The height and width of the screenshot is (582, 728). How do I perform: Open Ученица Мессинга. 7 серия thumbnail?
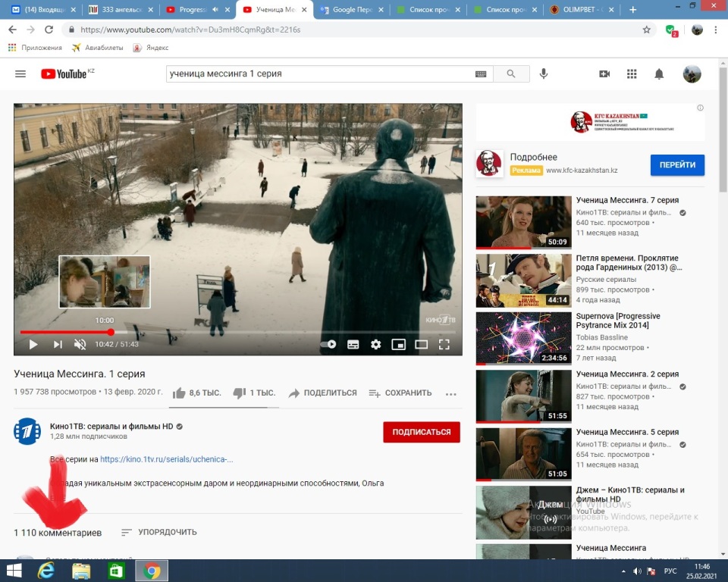pos(524,222)
